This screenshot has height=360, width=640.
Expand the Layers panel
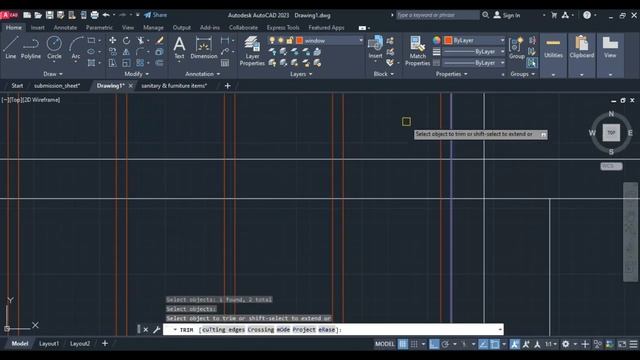click(x=301, y=74)
